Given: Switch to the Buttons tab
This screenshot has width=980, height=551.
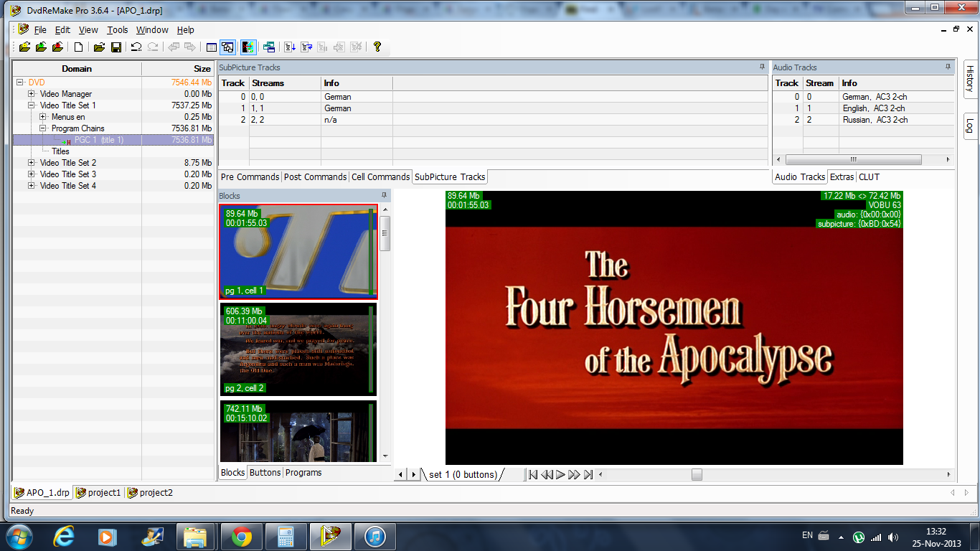Looking at the screenshot, I should (x=265, y=472).
